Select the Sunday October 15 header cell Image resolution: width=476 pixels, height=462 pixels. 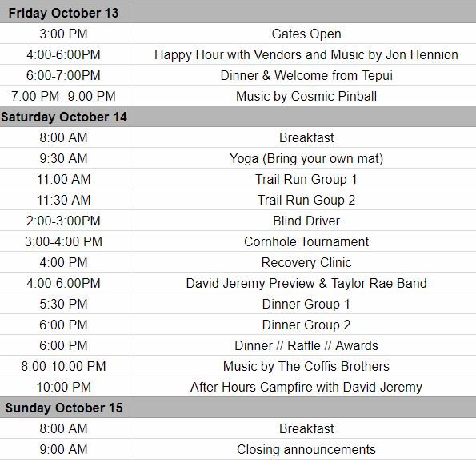pos(66,408)
